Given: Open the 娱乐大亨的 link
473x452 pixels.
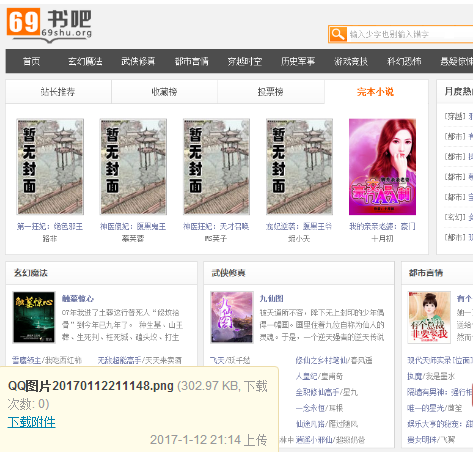Looking at the screenshot, I should pyautogui.click(x=440, y=424).
